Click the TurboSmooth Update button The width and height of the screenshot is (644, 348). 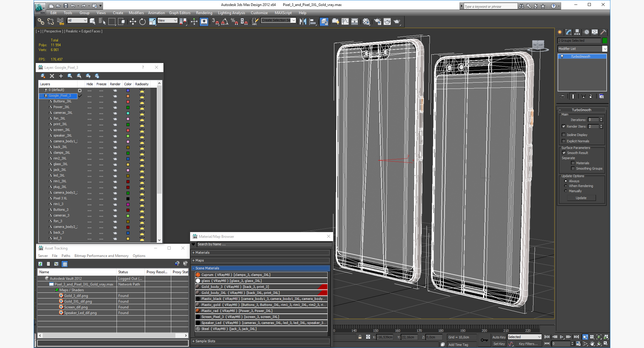tap(581, 198)
